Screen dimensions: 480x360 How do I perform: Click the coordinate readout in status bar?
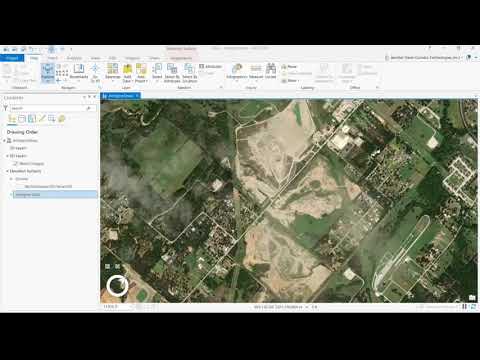pyautogui.click(x=278, y=307)
